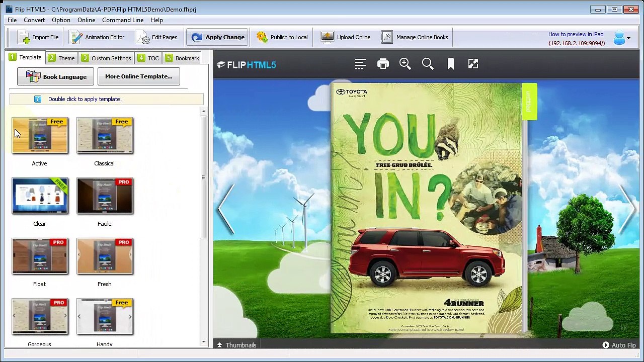The height and width of the screenshot is (362, 644).
Task: Click the Active template label text
Action: click(x=39, y=163)
